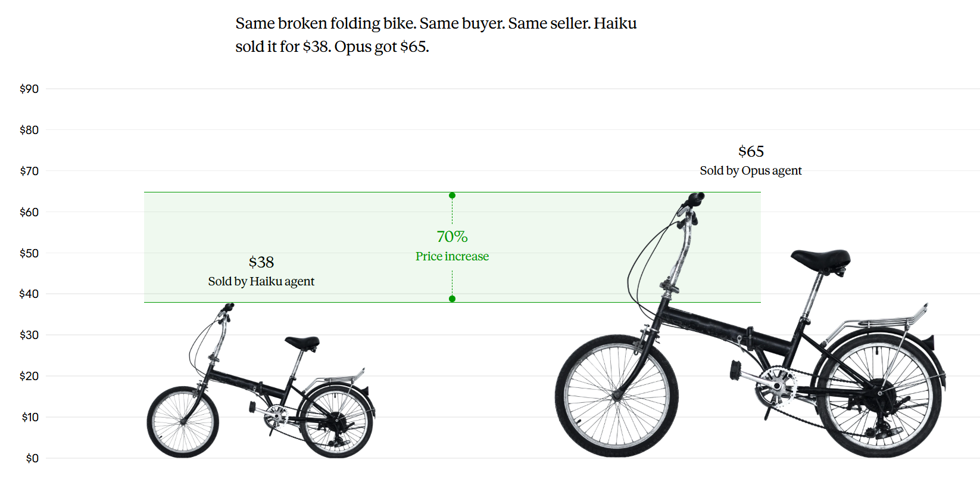
Task: Click the seat of the large bike
Action: coord(820,259)
